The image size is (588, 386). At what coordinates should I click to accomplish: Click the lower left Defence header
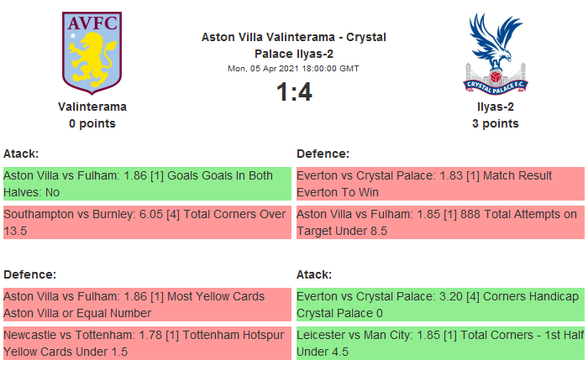click(x=29, y=274)
